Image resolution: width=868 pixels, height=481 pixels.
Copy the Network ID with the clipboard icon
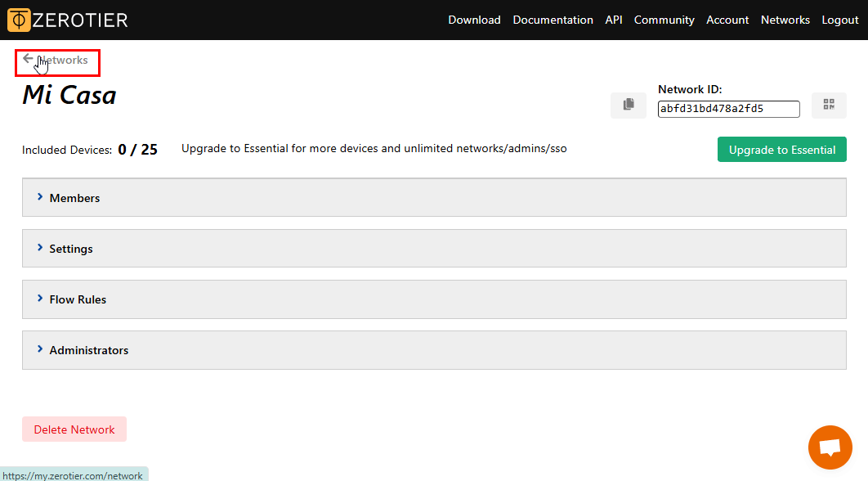coord(628,105)
